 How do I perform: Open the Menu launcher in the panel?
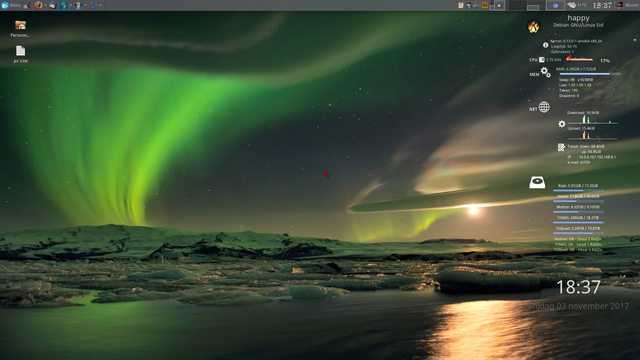pos(11,5)
